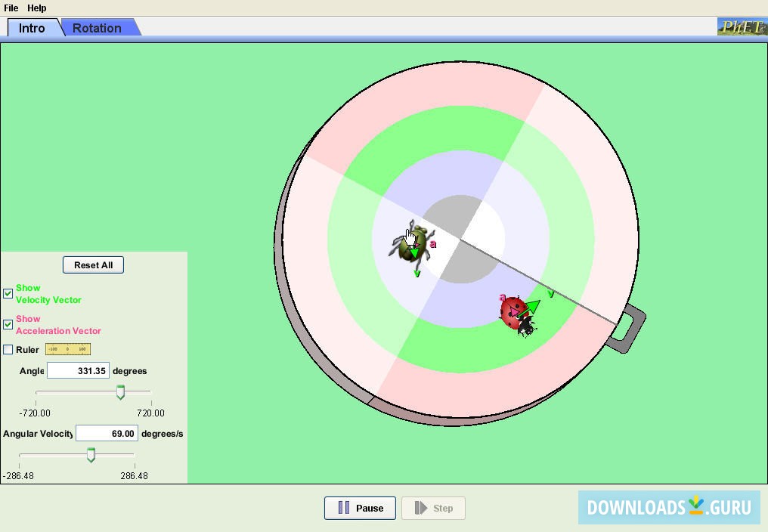Switch to the Rotation tab
Viewport: 768px width, 532px height.
tap(97, 28)
